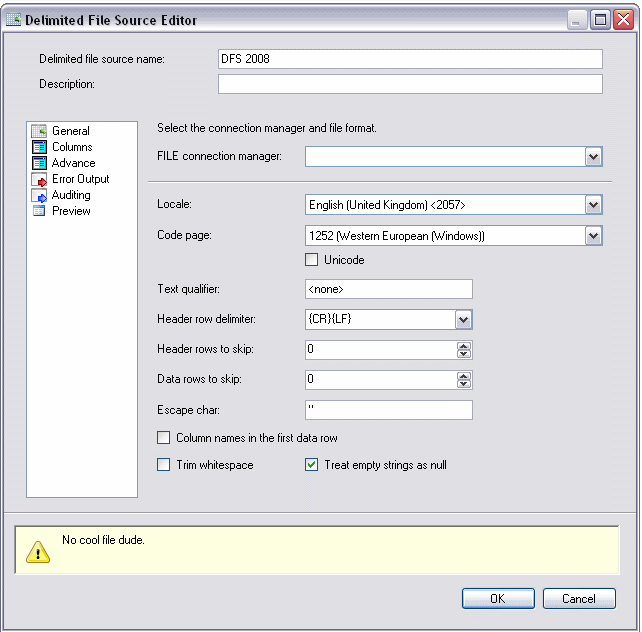
Task: Maximize the Delimited File Source Editor window
Action: tap(600, 20)
